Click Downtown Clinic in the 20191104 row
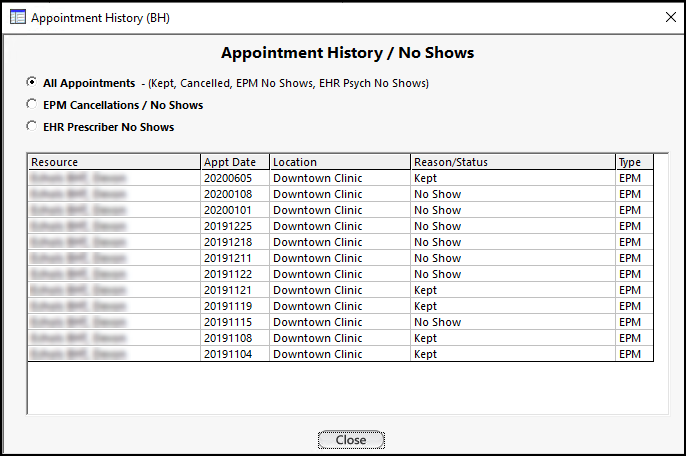The width and height of the screenshot is (686, 456). point(318,354)
